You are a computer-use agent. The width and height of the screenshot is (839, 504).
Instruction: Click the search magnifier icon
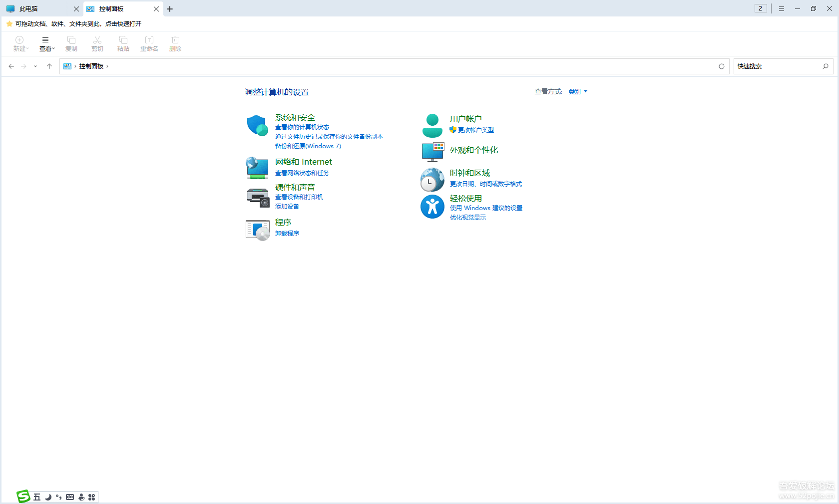click(x=826, y=66)
